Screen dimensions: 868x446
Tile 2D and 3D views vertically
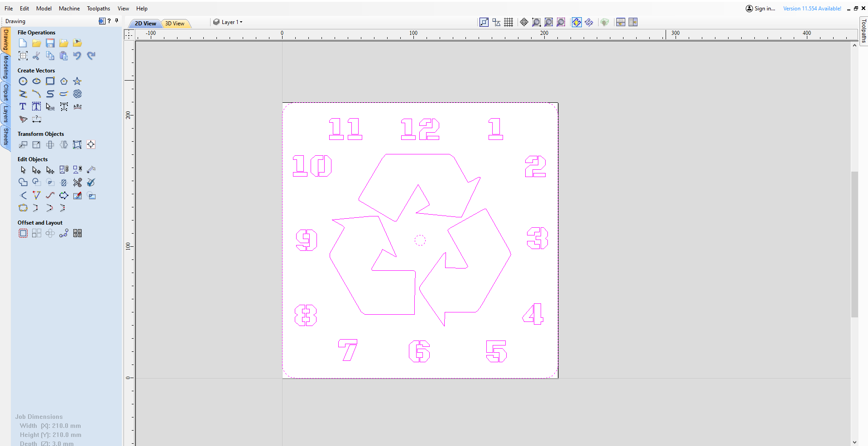pos(633,22)
